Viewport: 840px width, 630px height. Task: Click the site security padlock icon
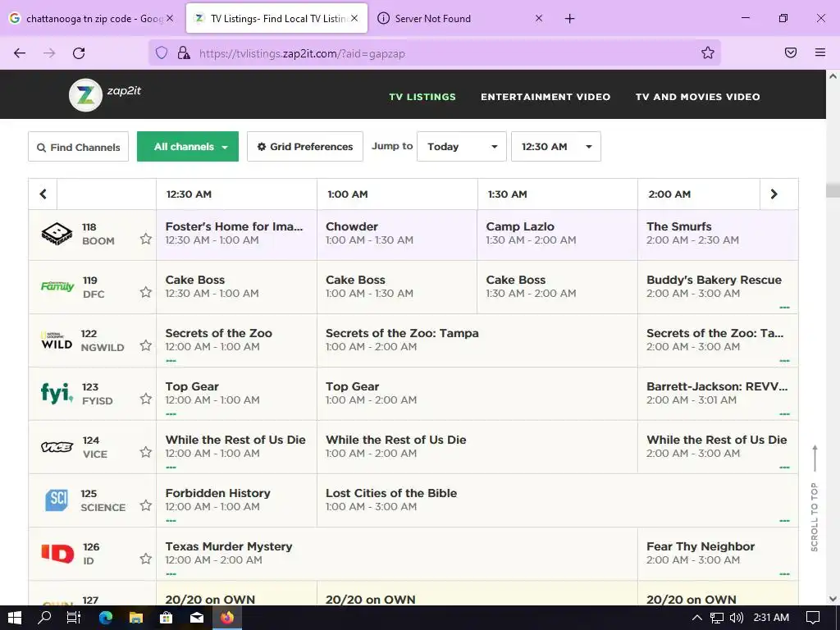pos(183,52)
